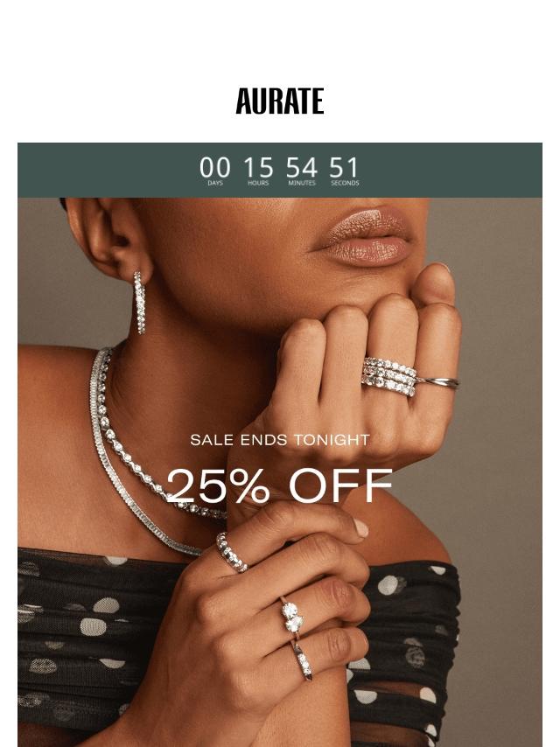This screenshot has height=747, width=560.
Task: Click the countdown minutes value 54
Action: (302, 168)
